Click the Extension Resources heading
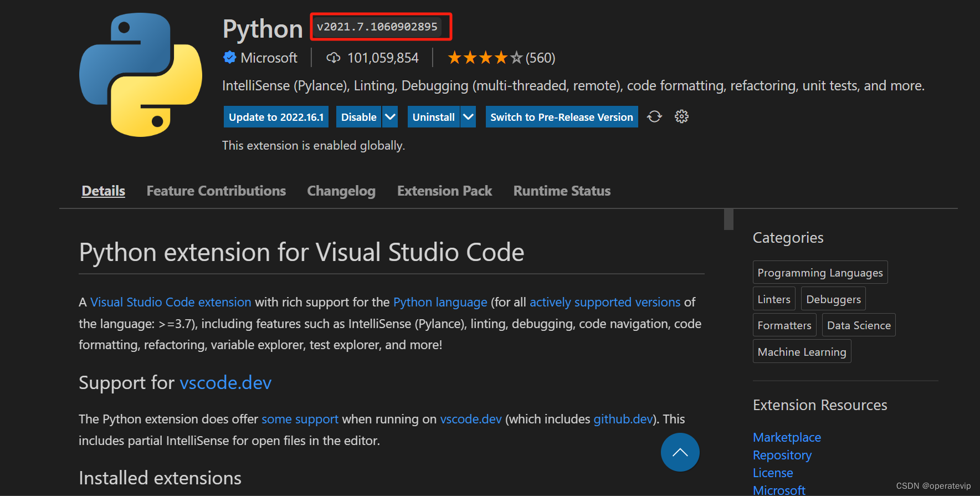 (820, 405)
